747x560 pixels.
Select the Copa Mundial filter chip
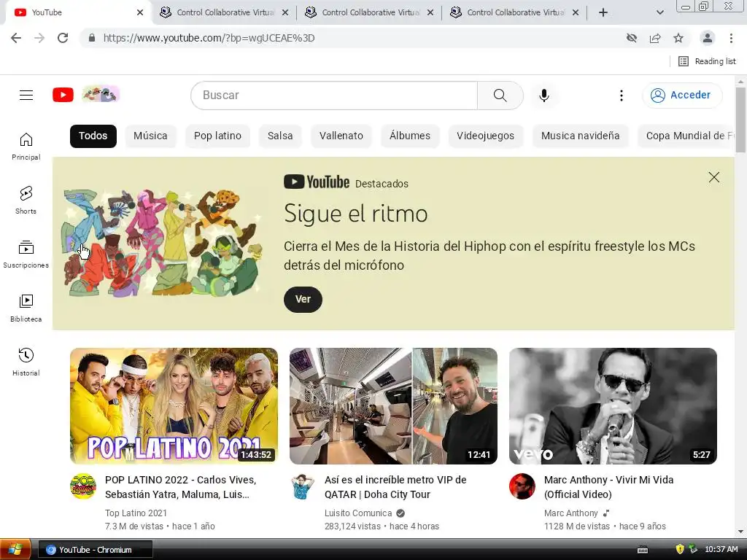686,136
